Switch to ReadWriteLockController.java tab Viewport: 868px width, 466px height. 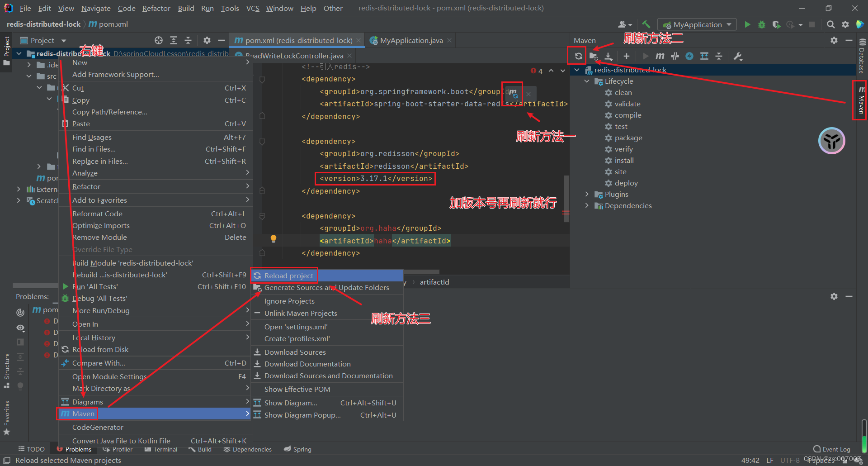(294, 56)
